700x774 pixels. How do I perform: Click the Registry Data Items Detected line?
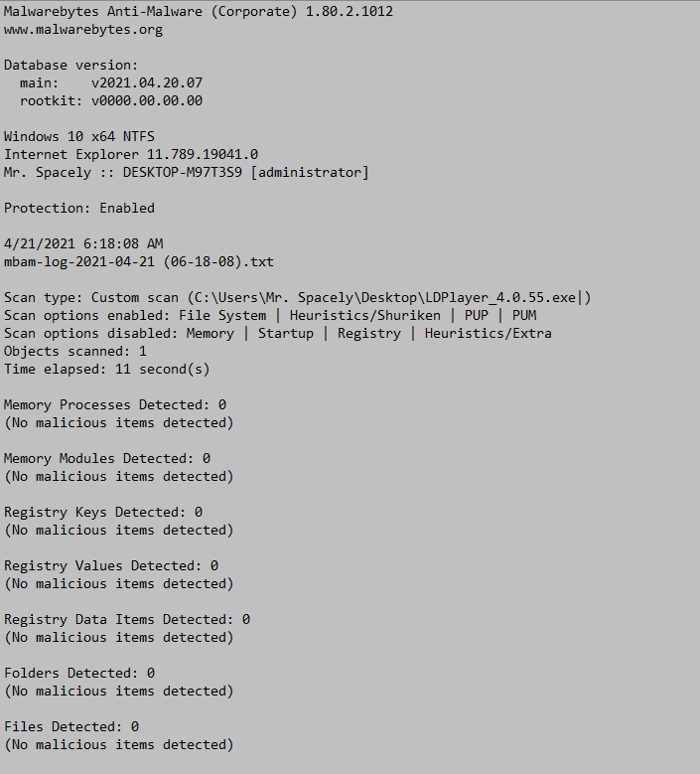click(x=127, y=619)
